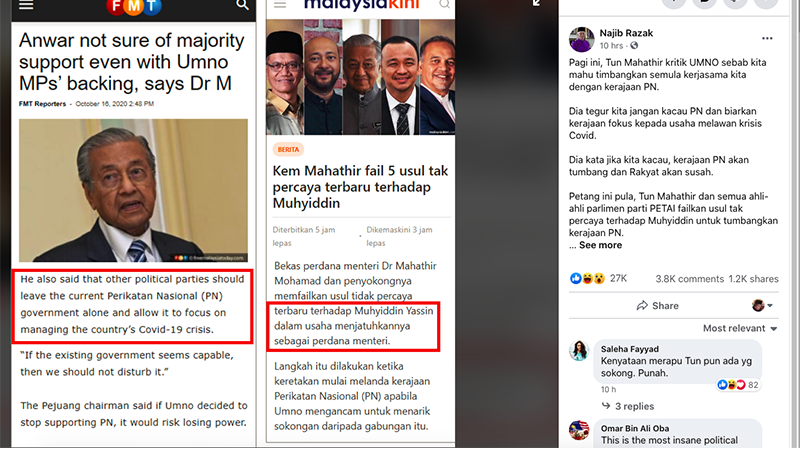The width and height of the screenshot is (800, 450).
Task: Click the Share button
Action: (x=658, y=306)
